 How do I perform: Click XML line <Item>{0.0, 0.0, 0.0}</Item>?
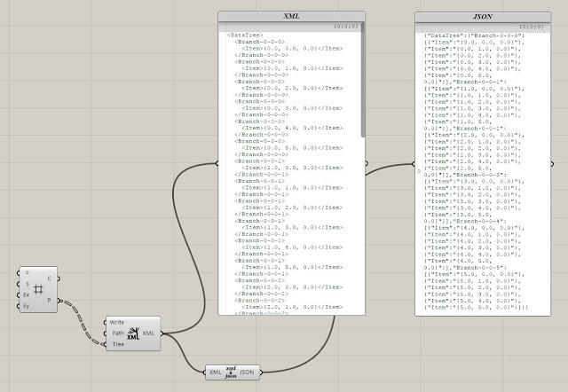pos(292,49)
